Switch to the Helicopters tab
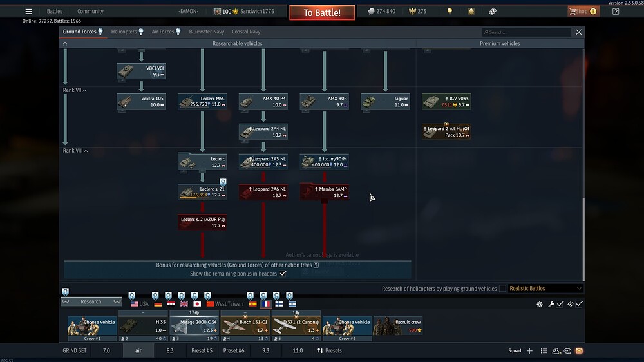The width and height of the screenshot is (644, 362). coord(127,32)
